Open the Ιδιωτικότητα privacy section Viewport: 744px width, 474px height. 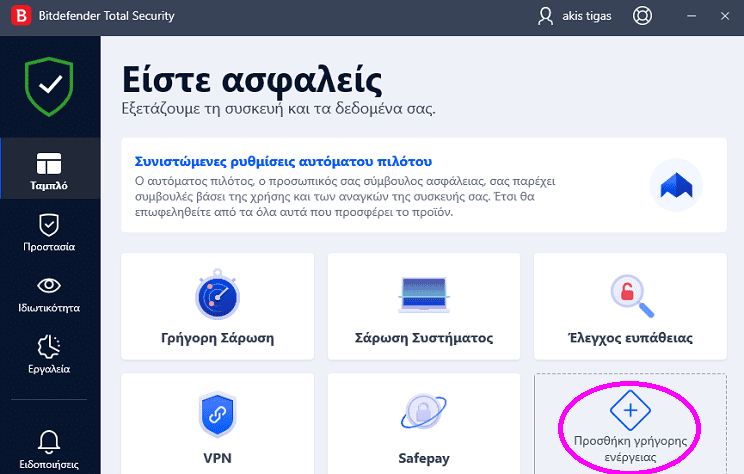49,294
